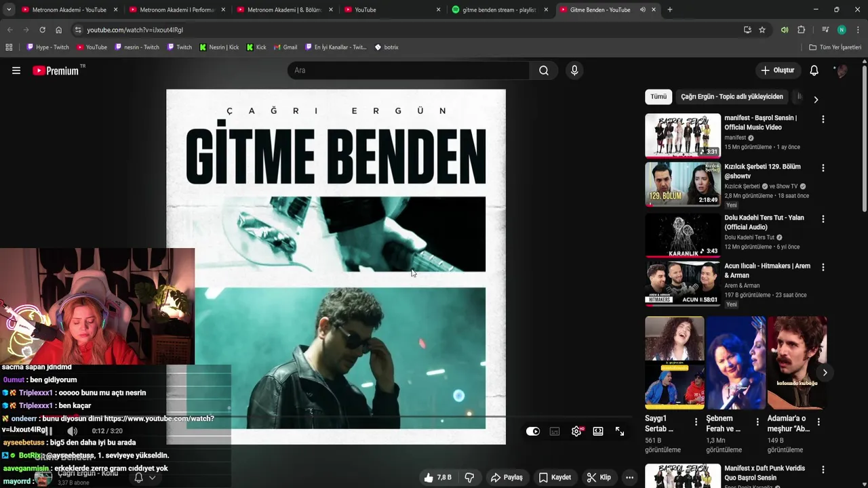This screenshot has width=868, height=488.
Task: Show next filter chips with arrow
Action: pos(816,99)
